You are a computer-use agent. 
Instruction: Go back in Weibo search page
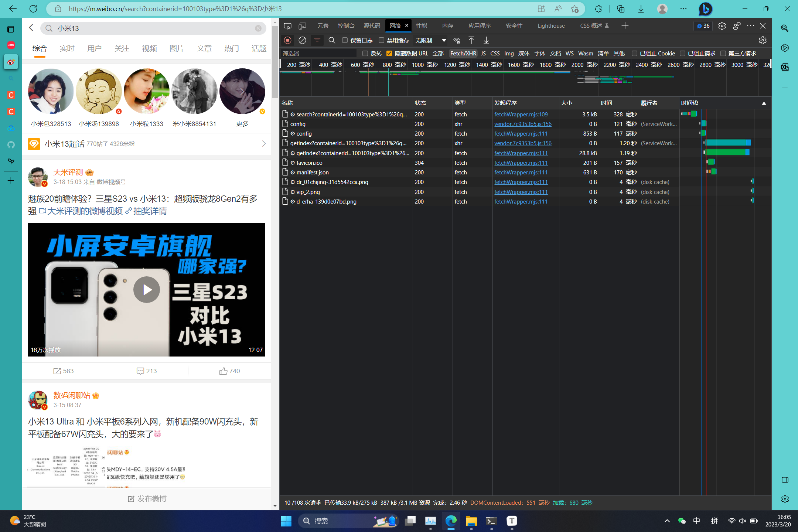(x=31, y=28)
